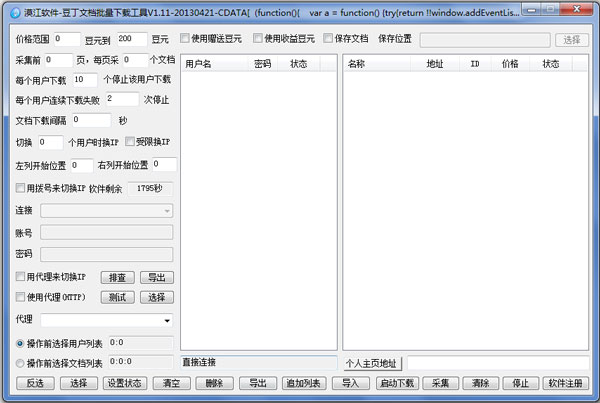Click the 切换 users count field
The height and width of the screenshot is (403, 600).
coord(51,142)
